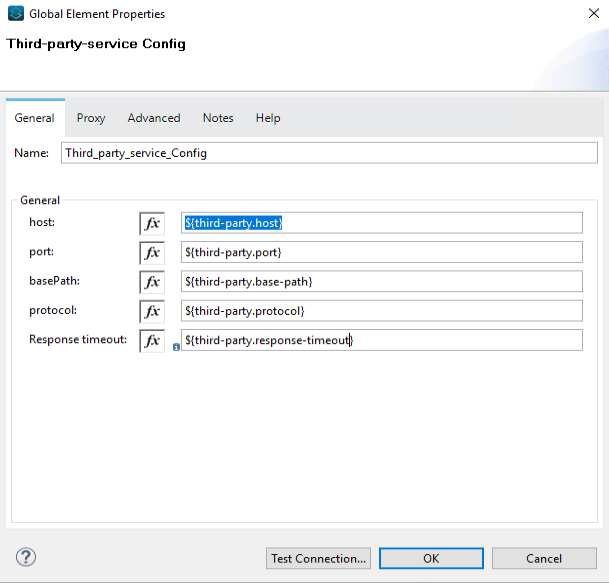
Task: Click into the Name input field
Action: [328, 153]
